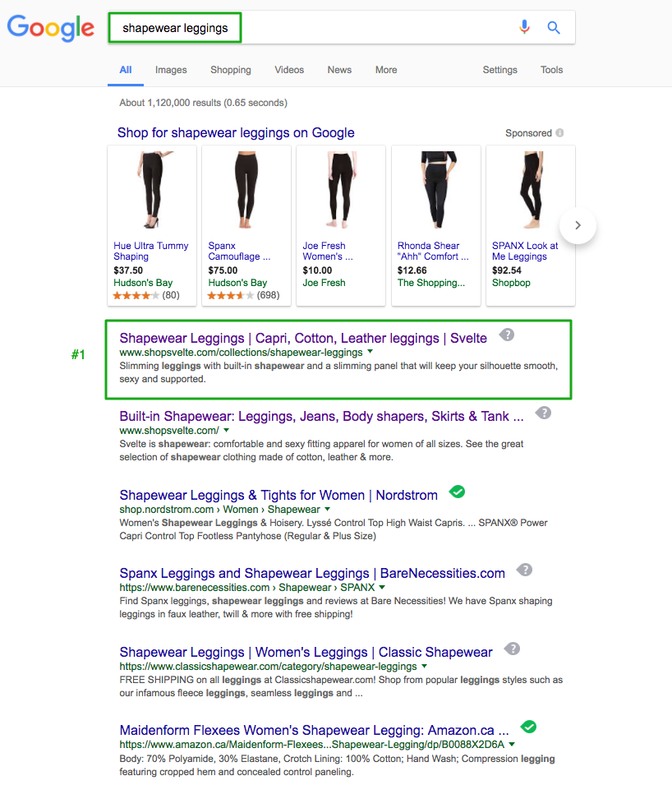Screen dimensions: 672x799
Task: Click the gray question mark beside Built-in Shapewear result
Action: coord(543,413)
